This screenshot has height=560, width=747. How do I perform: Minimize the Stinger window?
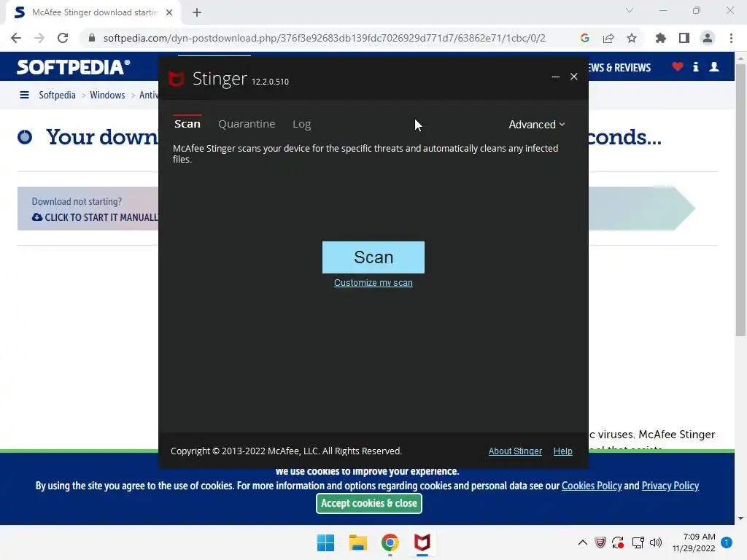coord(555,77)
